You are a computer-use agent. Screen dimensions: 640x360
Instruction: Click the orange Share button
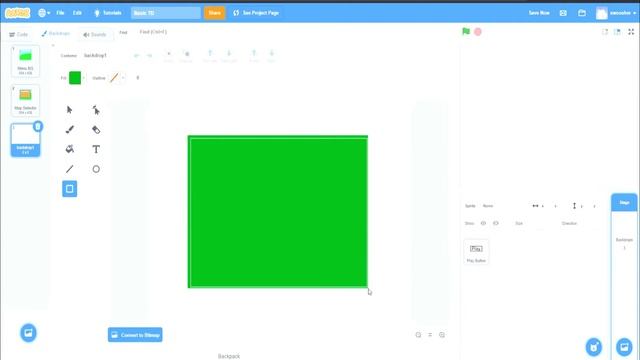pyautogui.click(x=214, y=13)
